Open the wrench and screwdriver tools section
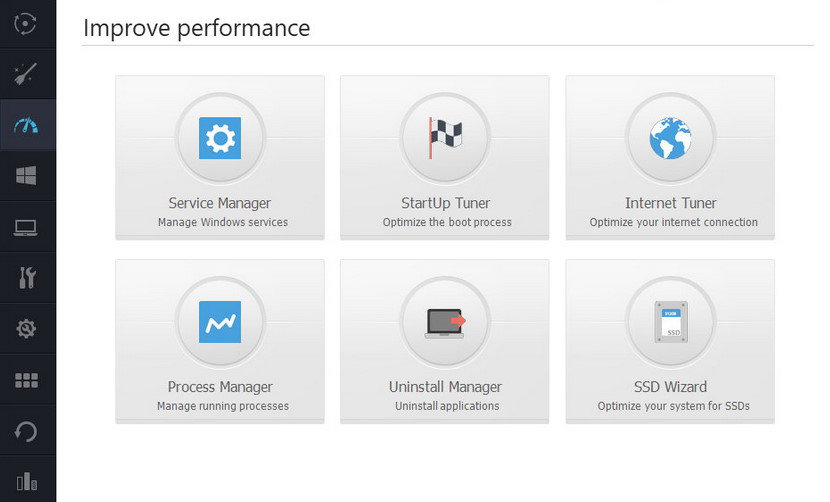The height and width of the screenshot is (502, 830). pos(26,277)
